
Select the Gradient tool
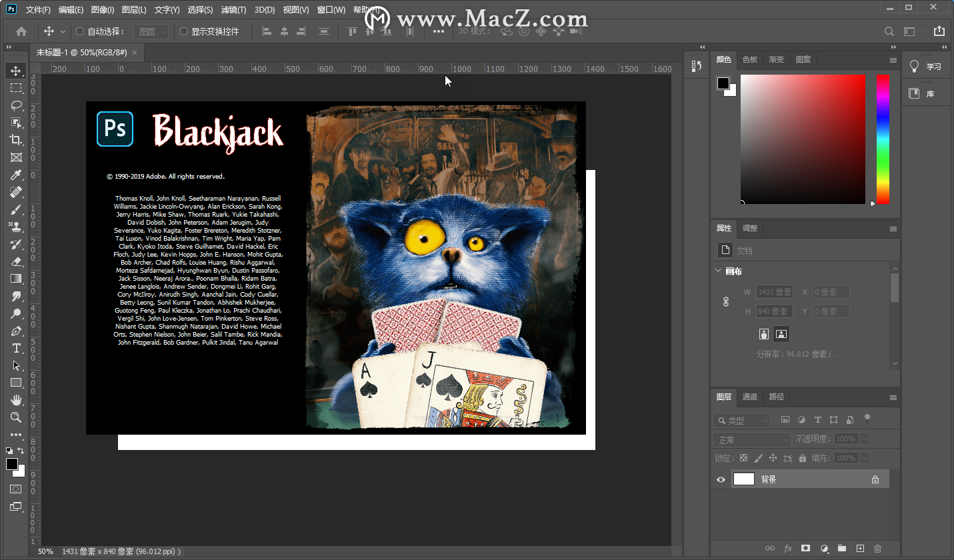click(x=16, y=279)
